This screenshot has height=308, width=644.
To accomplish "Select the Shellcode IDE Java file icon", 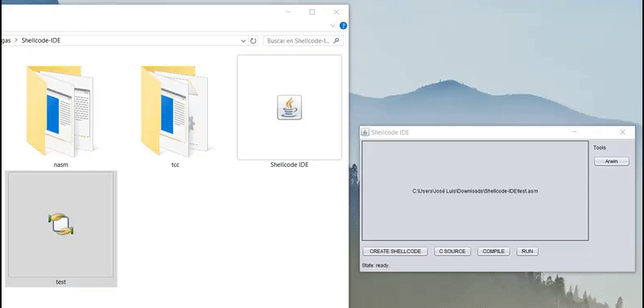I will 289,107.
